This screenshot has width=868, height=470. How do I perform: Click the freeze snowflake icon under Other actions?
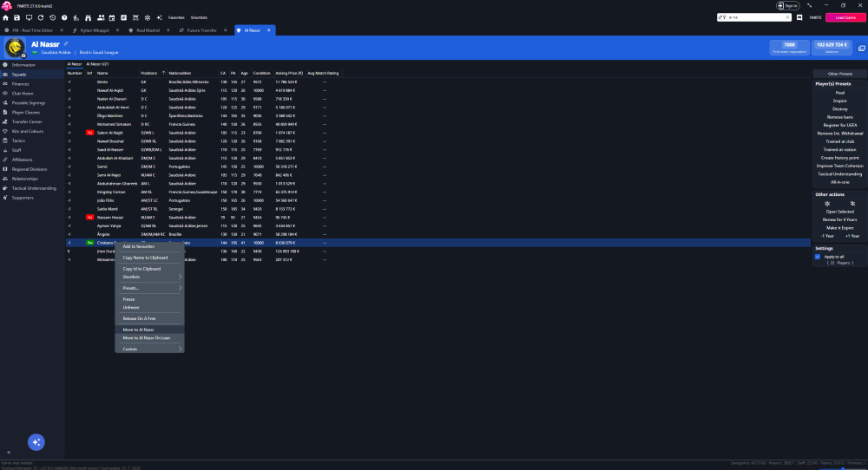pos(827,204)
